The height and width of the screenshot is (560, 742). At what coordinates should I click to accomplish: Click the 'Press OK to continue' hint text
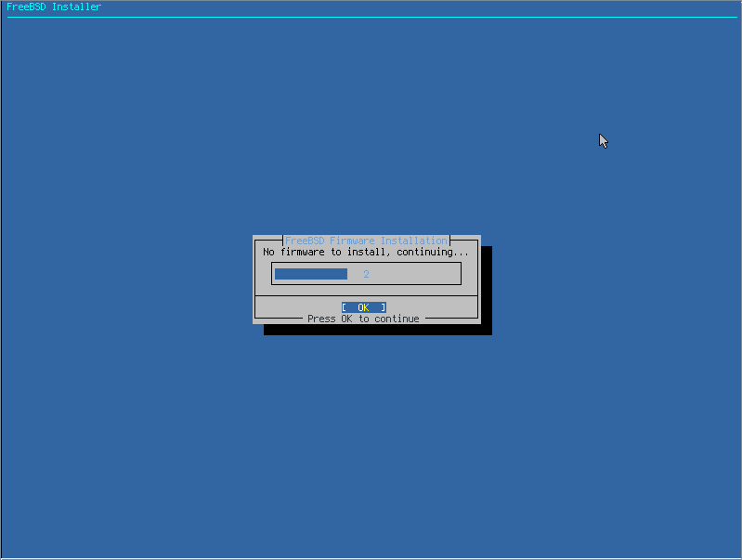(363, 319)
